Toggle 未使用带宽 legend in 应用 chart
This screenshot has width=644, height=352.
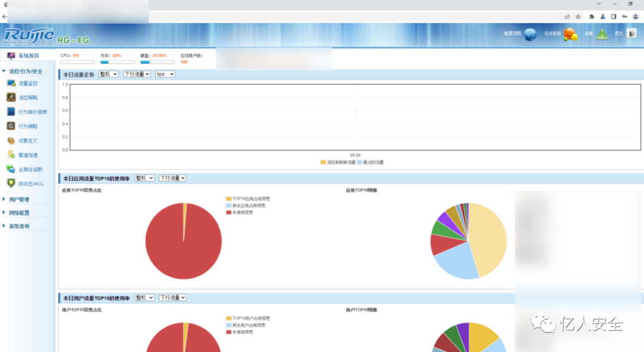[228, 213]
